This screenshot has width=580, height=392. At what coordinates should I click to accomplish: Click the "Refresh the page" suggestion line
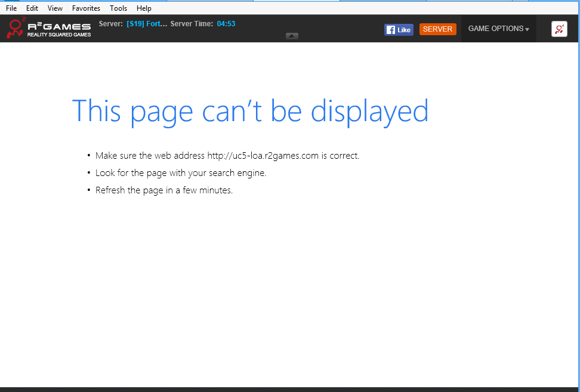(164, 190)
